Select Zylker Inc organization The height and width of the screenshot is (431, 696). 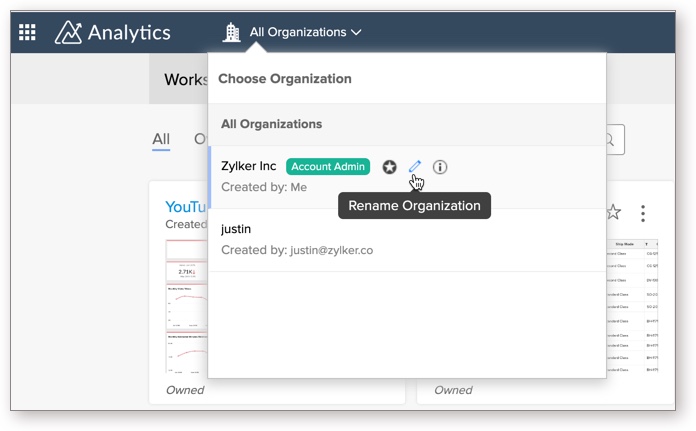click(249, 167)
